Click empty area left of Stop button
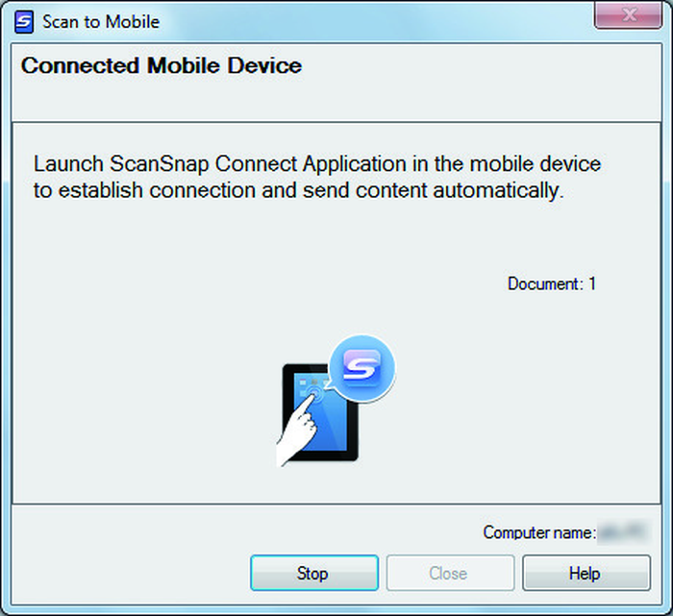 (x=129, y=573)
